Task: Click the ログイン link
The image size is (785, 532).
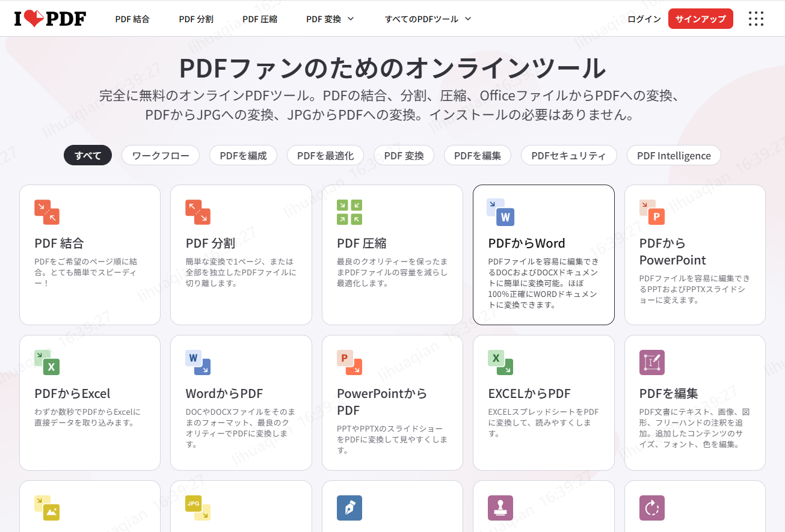Action: (x=643, y=19)
